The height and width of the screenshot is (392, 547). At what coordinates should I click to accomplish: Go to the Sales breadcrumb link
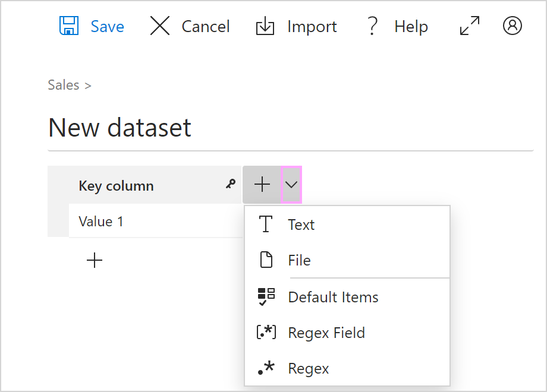pos(64,85)
